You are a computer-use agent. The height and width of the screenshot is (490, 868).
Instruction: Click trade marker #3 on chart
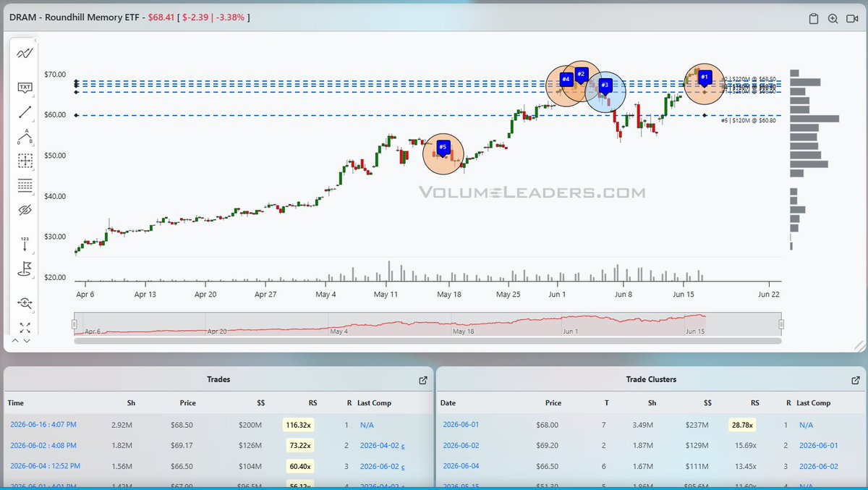pos(605,87)
